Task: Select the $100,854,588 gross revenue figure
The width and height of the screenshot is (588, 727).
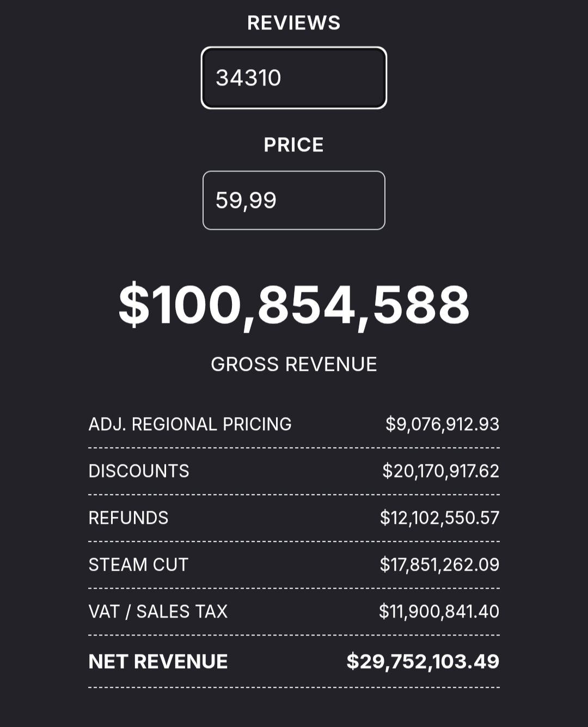Action: 294,305
